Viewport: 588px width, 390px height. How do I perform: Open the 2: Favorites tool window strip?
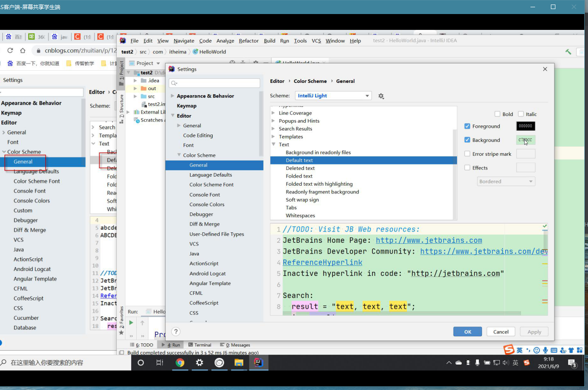pyautogui.click(x=121, y=320)
